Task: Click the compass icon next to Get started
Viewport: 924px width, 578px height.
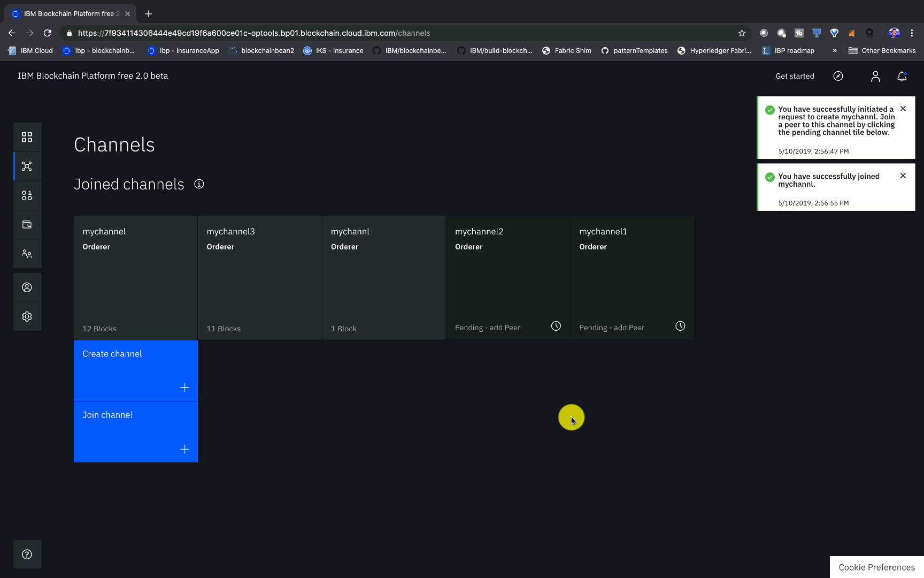Action: point(838,76)
